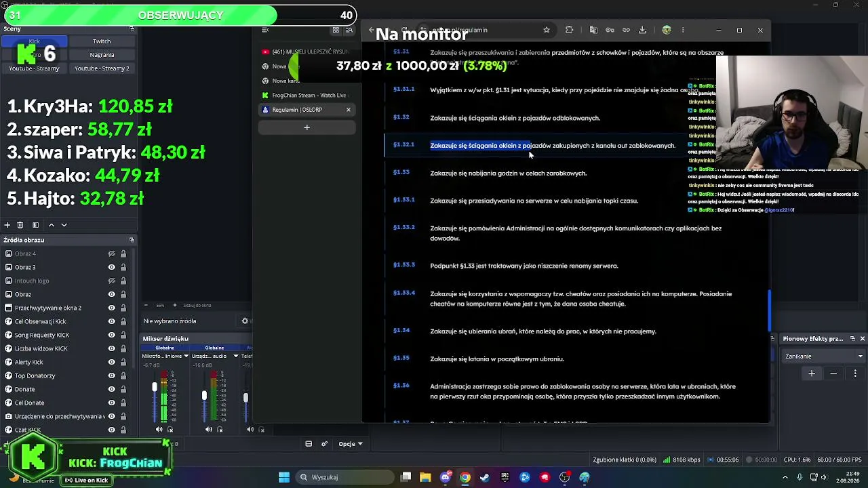Open the Windows Start menu
The height and width of the screenshot is (488, 868).
[284, 477]
